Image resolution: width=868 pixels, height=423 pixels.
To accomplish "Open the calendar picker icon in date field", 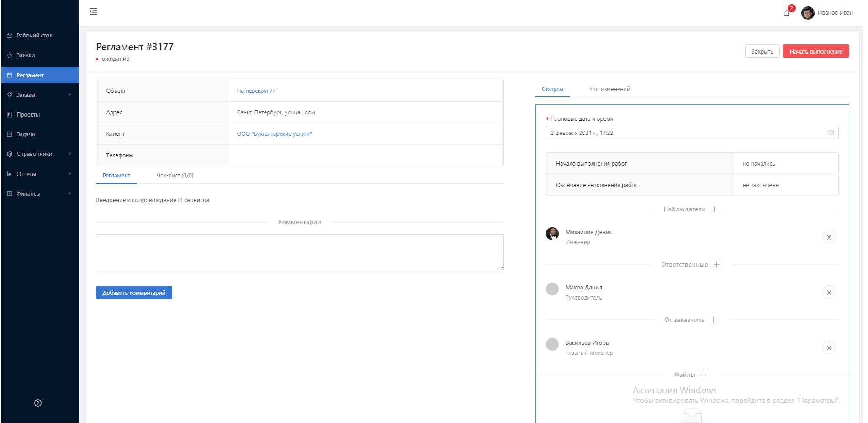I will point(831,133).
